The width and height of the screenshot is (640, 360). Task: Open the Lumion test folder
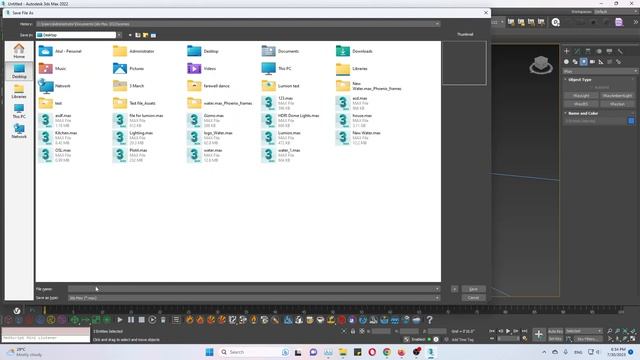[280, 86]
